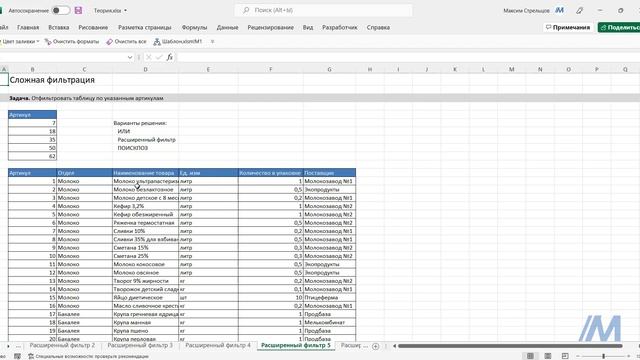Image resolution: width=640 pixels, height=360 pixels.
Task: Switch to sheet Расширенный фильтр 4
Action: point(218,345)
